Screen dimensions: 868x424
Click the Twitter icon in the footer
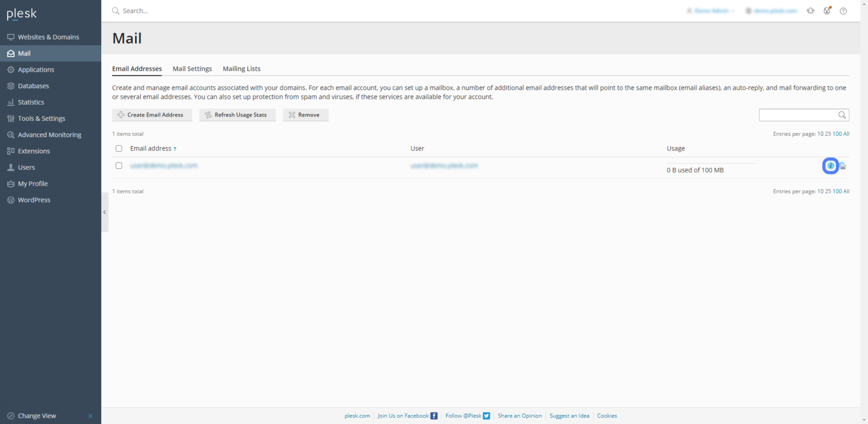[487, 416]
